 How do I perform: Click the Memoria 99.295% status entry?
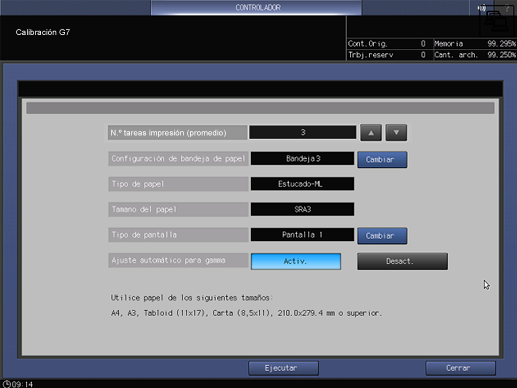[475, 44]
